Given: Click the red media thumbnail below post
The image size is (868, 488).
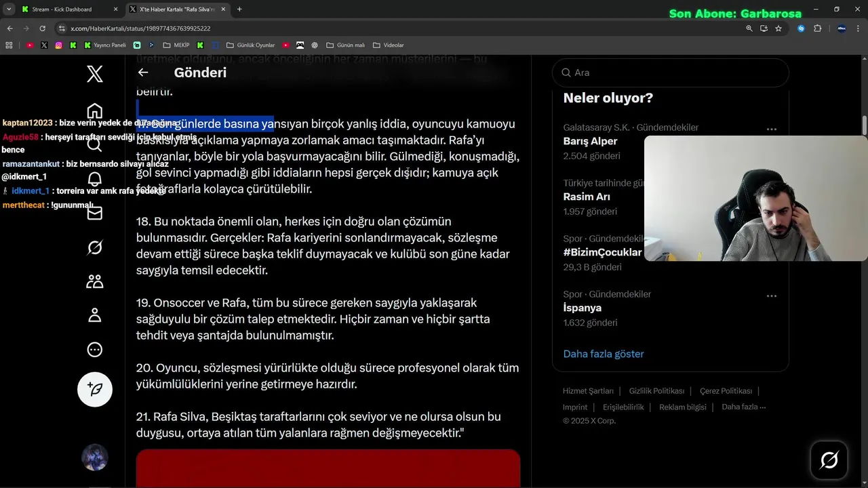Looking at the screenshot, I should tap(328, 468).
